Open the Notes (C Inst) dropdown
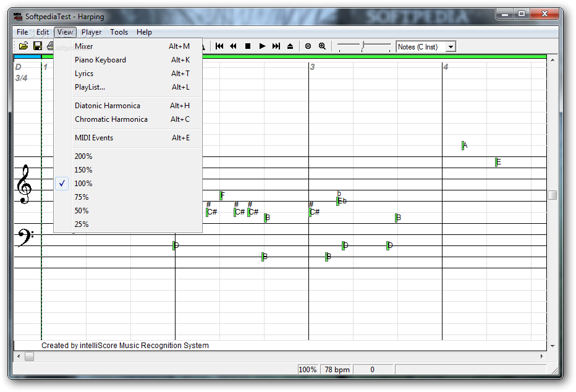The width and height of the screenshot is (576, 392). 451,46
